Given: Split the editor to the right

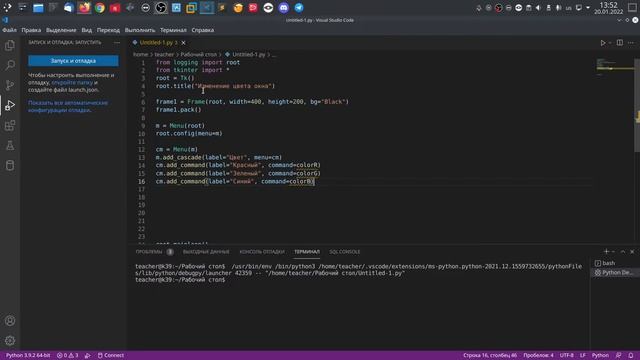Looking at the screenshot, I should [x=620, y=43].
